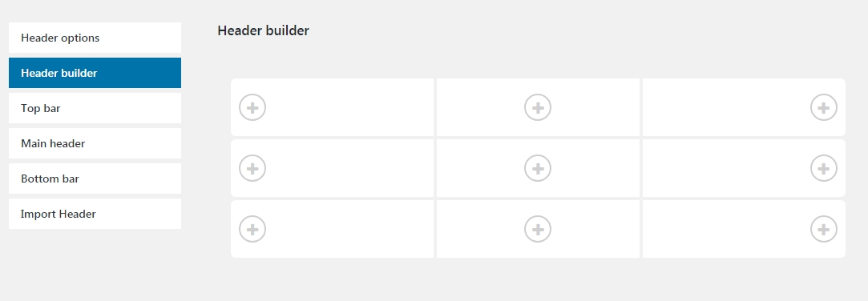Add element to bottom row center cell
868x301 pixels.
coord(538,229)
